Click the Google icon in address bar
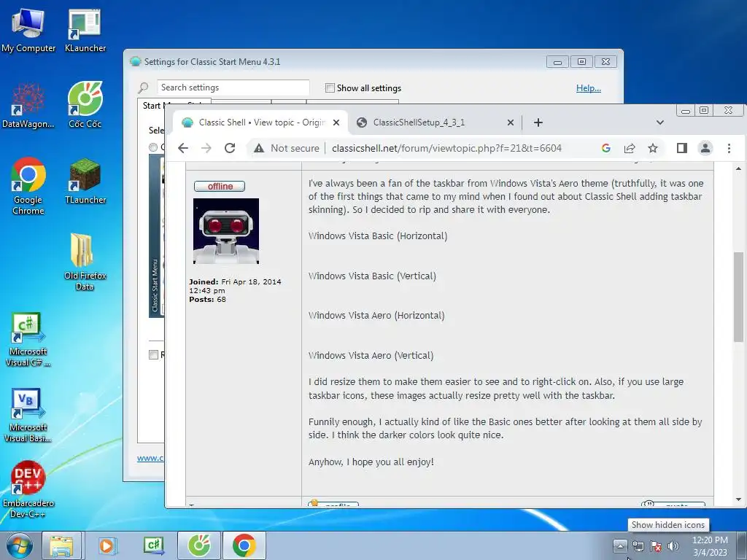The height and width of the screenshot is (560, 747). [606, 148]
